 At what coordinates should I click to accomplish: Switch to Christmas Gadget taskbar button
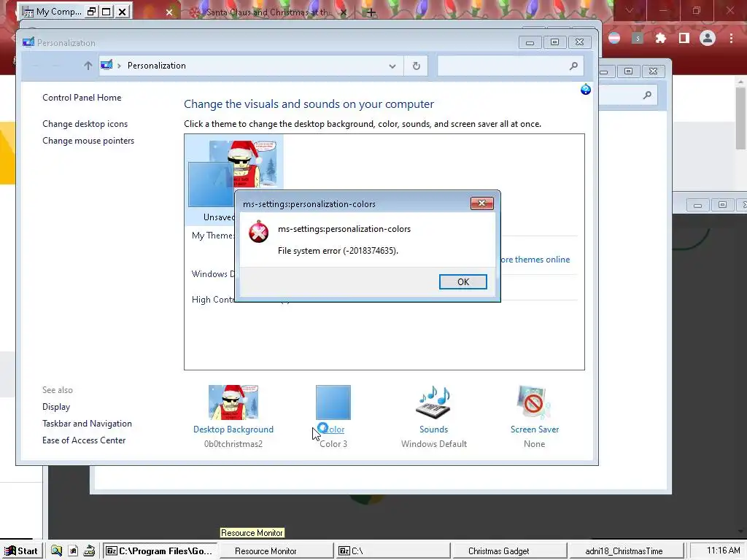(509, 551)
